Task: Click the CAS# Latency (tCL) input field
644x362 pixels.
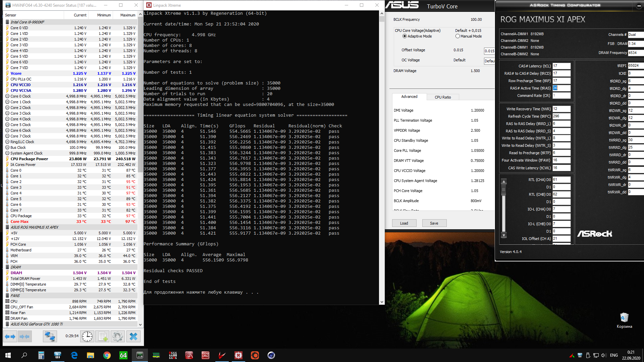Action: pos(561,66)
